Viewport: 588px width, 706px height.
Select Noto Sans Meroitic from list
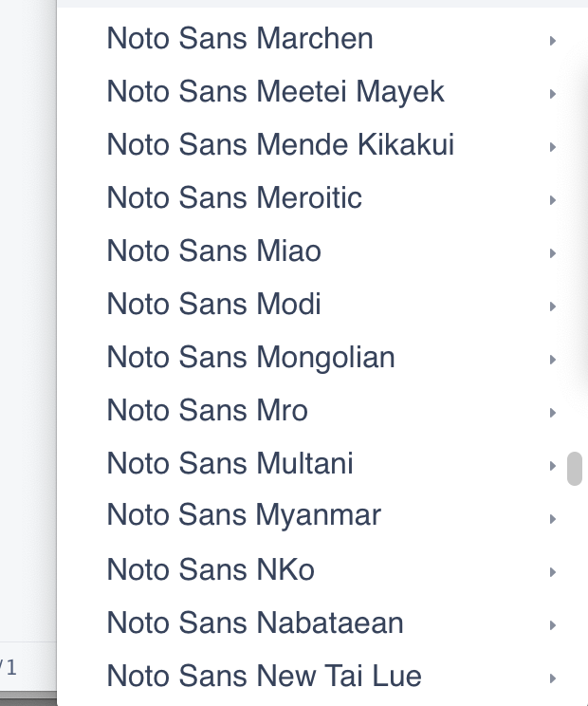pos(234,198)
